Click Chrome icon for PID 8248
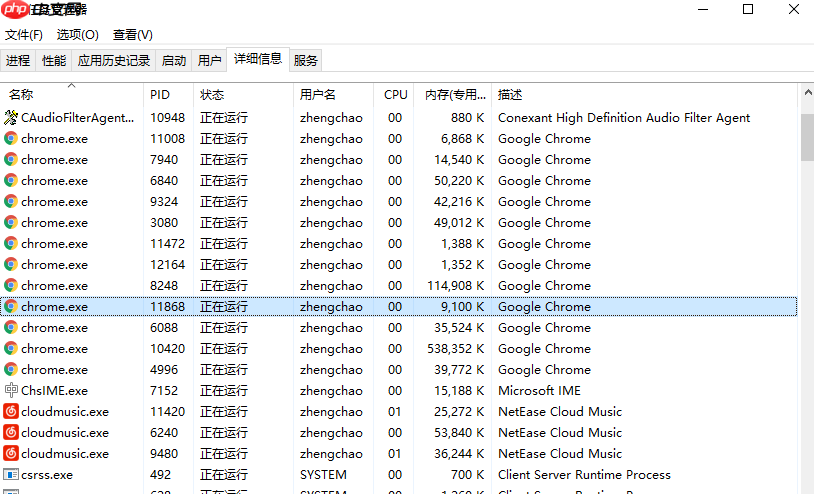Image resolution: width=814 pixels, height=494 pixels. tap(10, 285)
